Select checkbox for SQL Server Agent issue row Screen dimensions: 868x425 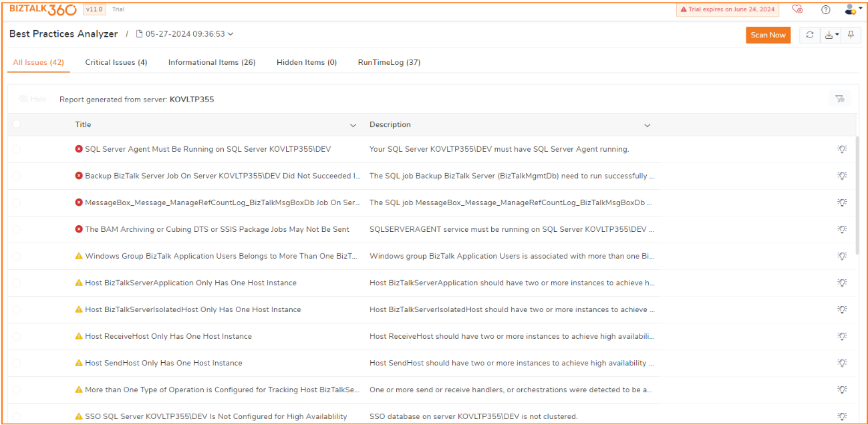(x=16, y=149)
